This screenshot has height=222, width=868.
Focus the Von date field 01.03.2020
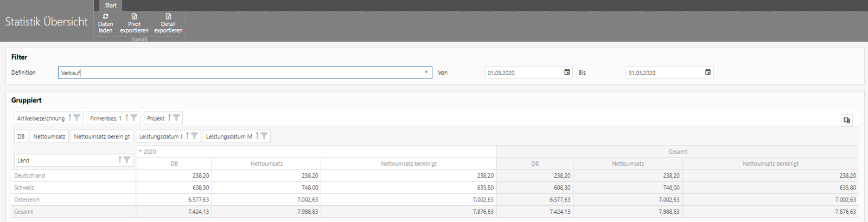click(x=528, y=73)
